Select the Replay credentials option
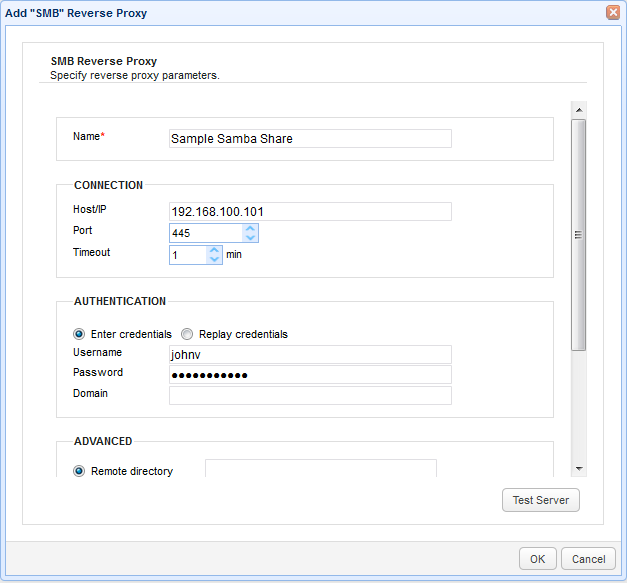Viewport: 627px width, 583px height. tap(187, 334)
